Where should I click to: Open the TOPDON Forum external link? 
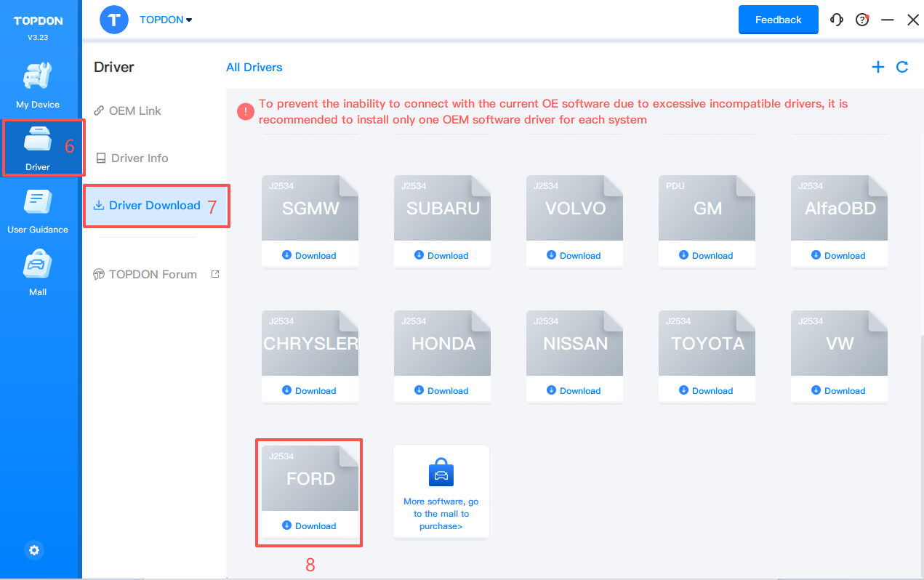coord(153,274)
